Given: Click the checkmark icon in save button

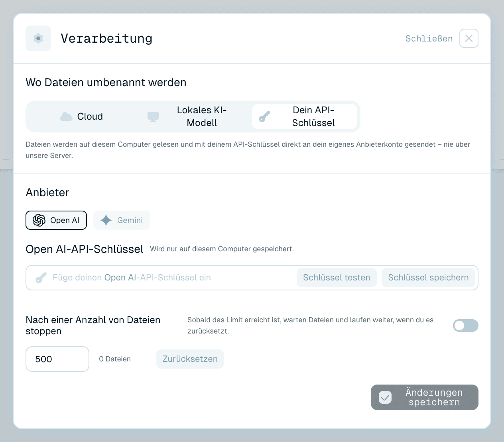Looking at the screenshot, I should 385,397.
